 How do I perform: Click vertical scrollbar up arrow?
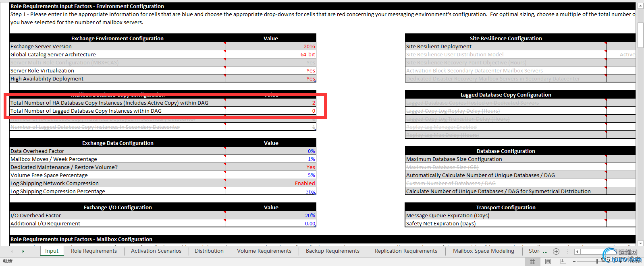coord(640,6)
